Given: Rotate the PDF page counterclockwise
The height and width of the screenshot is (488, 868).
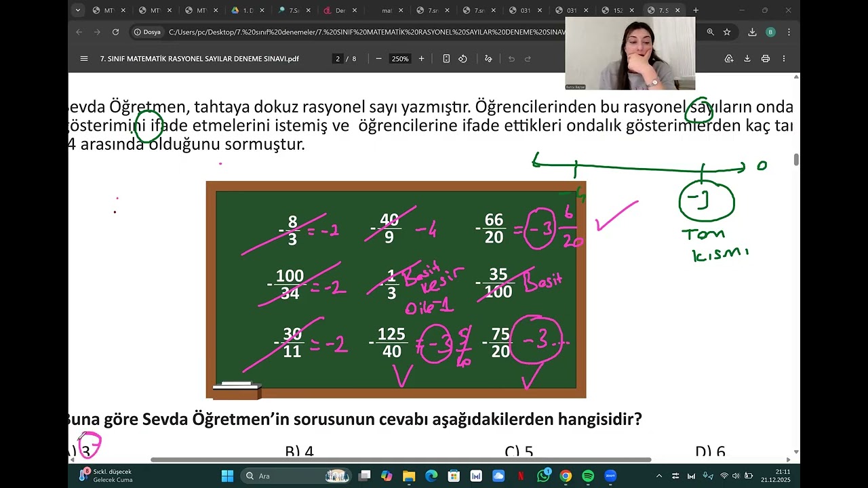Looking at the screenshot, I should coord(462,59).
